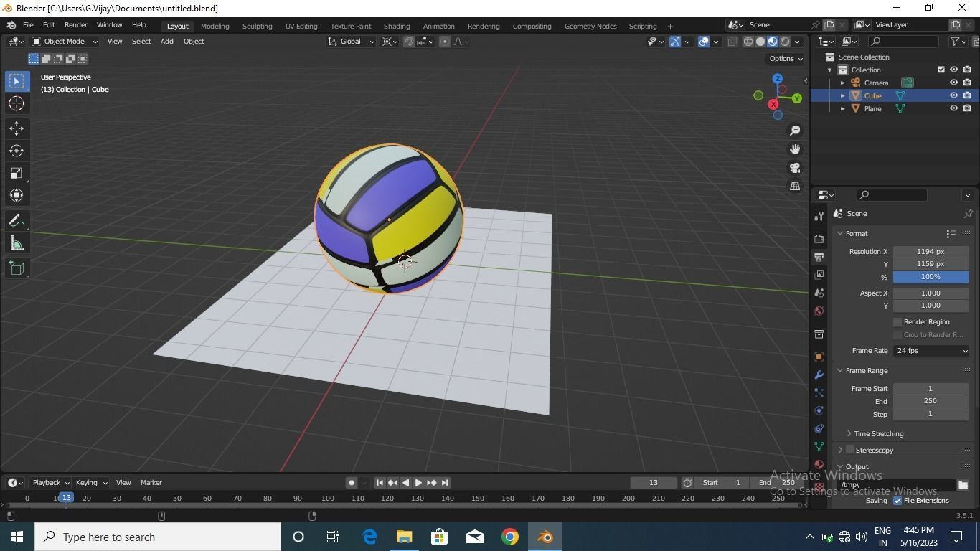Switch to the Shading workspace tab
The width and height of the screenshot is (980, 551).
(x=397, y=26)
